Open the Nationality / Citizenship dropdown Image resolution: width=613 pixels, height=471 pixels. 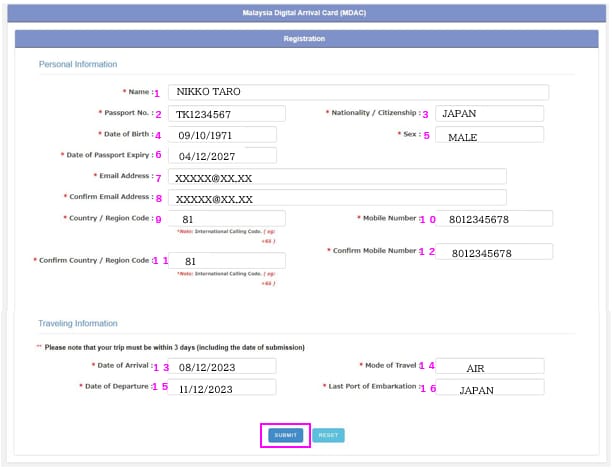(x=491, y=114)
